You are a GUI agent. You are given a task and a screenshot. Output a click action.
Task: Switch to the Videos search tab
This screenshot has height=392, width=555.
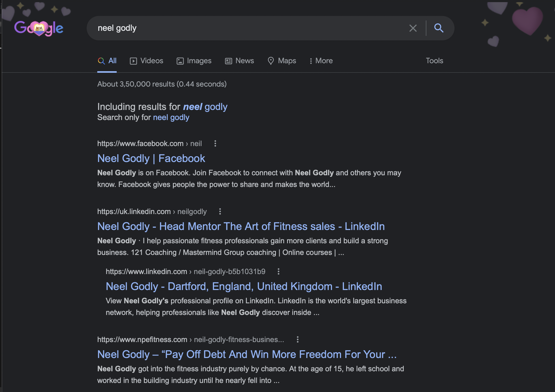point(146,61)
